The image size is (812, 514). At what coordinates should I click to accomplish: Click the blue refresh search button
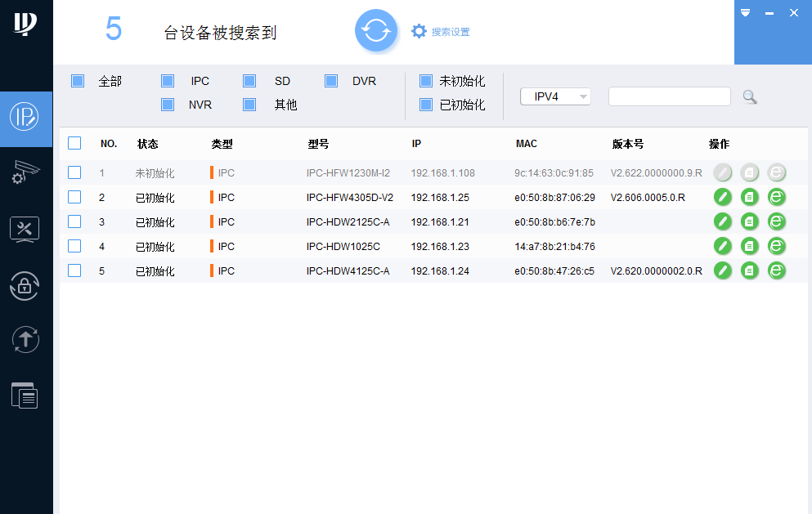pos(376,30)
